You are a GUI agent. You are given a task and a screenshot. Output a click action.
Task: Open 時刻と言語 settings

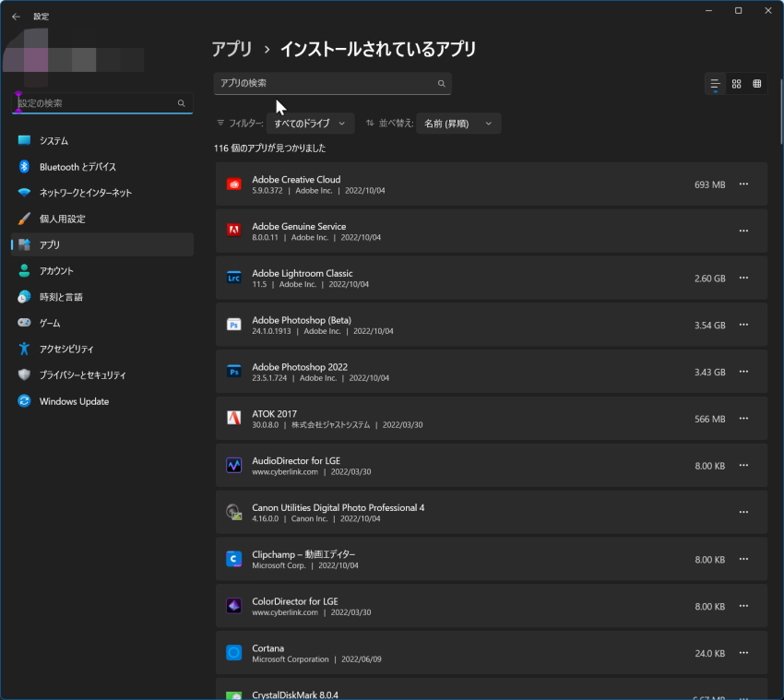(102, 297)
